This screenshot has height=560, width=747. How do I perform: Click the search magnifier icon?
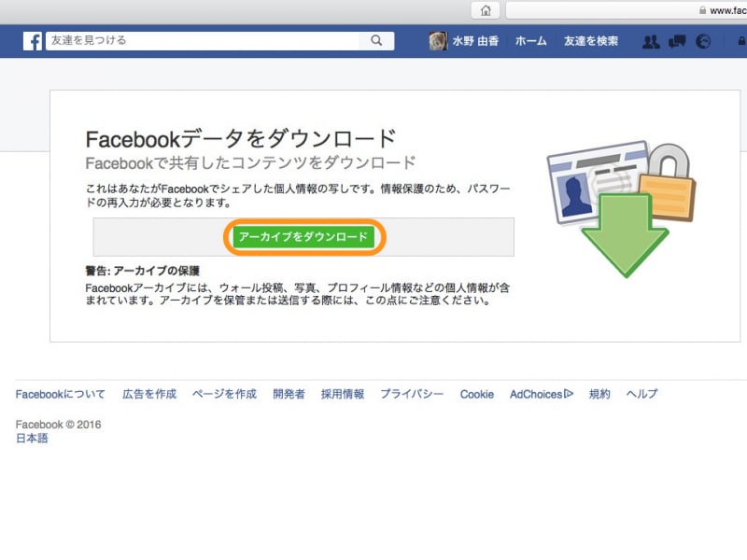[x=375, y=40]
